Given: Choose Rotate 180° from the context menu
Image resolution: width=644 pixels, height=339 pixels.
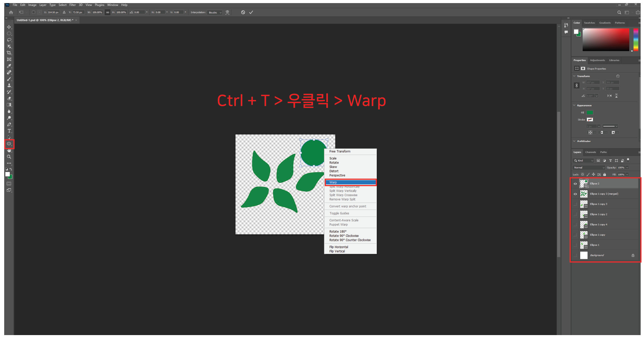Looking at the screenshot, I should pyautogui.click(x=338, y=232).
